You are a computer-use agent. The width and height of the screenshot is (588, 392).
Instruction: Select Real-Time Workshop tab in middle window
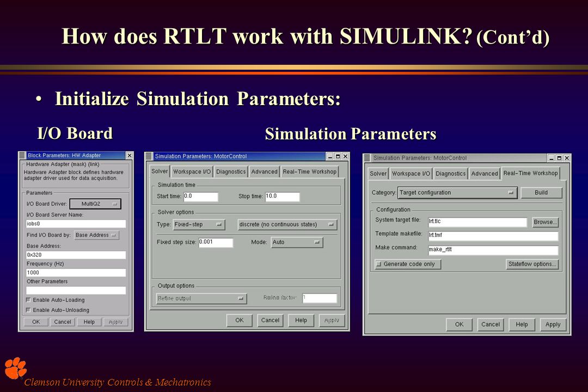pyautogui.click(x=309, y=172)
